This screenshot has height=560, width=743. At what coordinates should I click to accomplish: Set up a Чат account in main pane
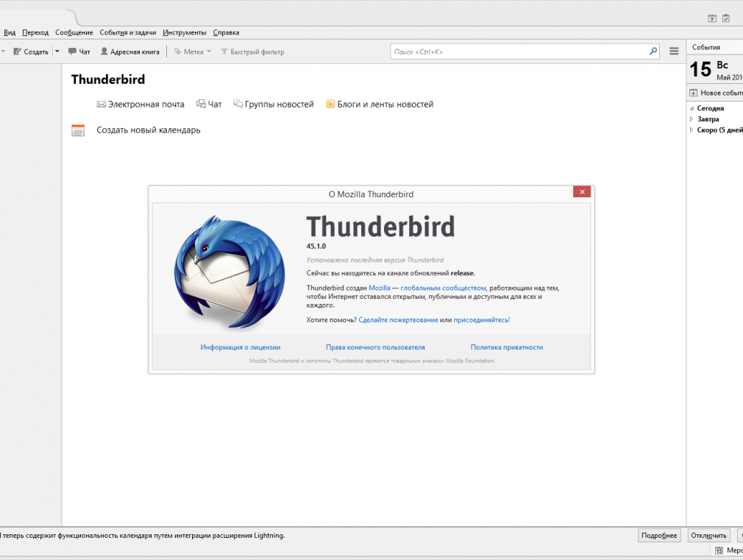(x=209, y=104)
